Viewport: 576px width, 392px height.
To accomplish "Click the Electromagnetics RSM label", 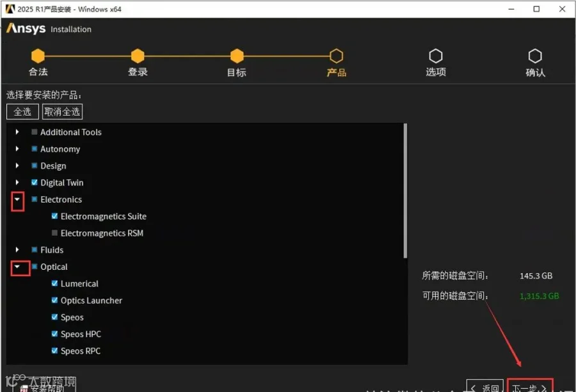I will [102, 233].
